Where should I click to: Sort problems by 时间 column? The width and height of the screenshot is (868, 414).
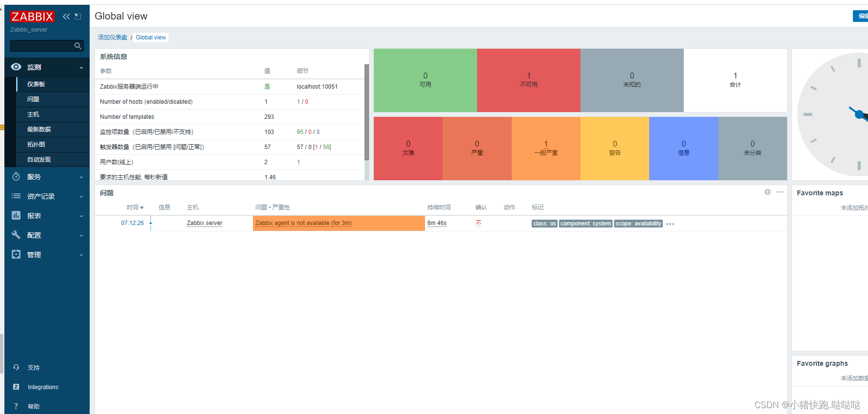pyautogui.click(x=135, y=207)
